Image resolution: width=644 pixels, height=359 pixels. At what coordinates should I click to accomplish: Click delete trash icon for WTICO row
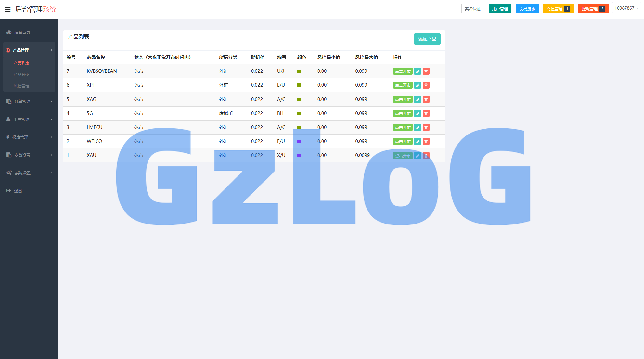point(426,141)
